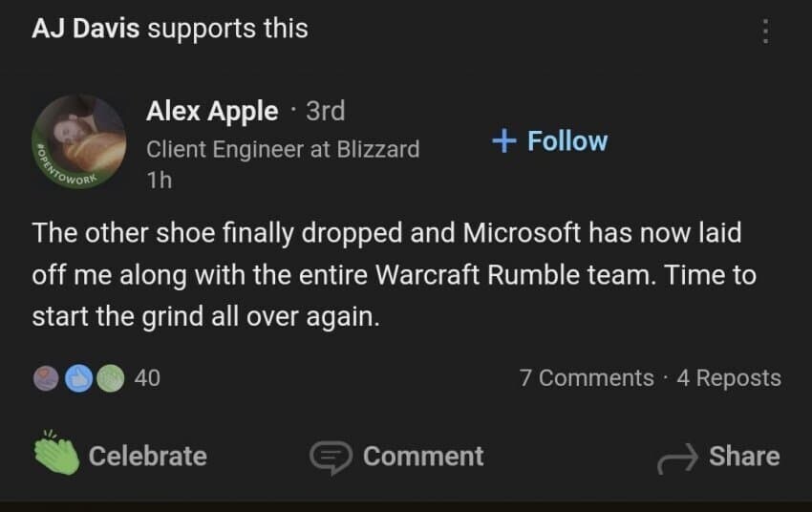812x512 pixels.
Task: Open Alex Apple's profile name link
Action: [x=212, y=112]
